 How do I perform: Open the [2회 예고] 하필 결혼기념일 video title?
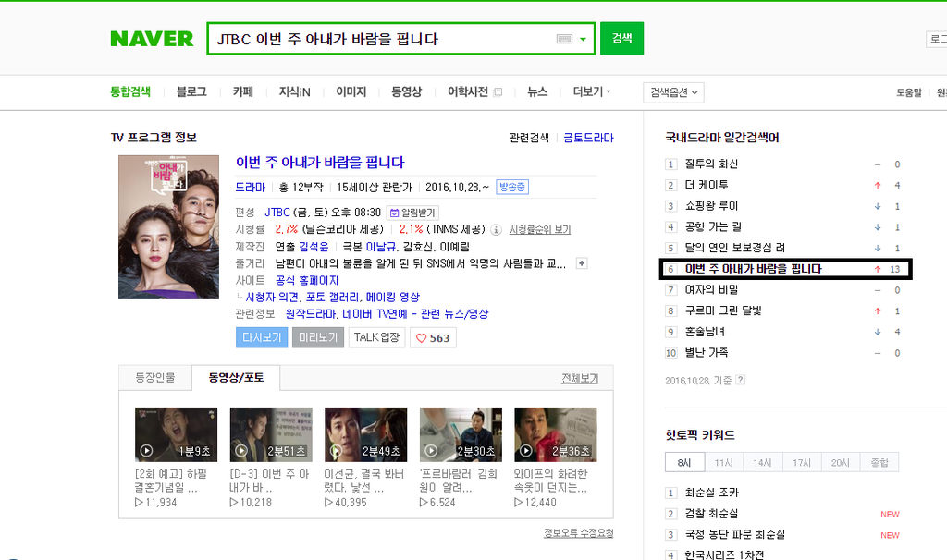(x=171, y=481)
